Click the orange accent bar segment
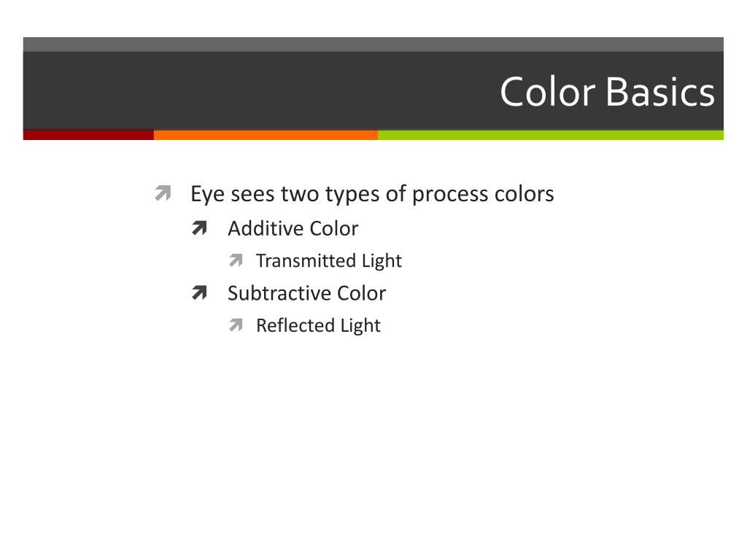The height and width of the screenshot is (560, 747). pos(266,135)
